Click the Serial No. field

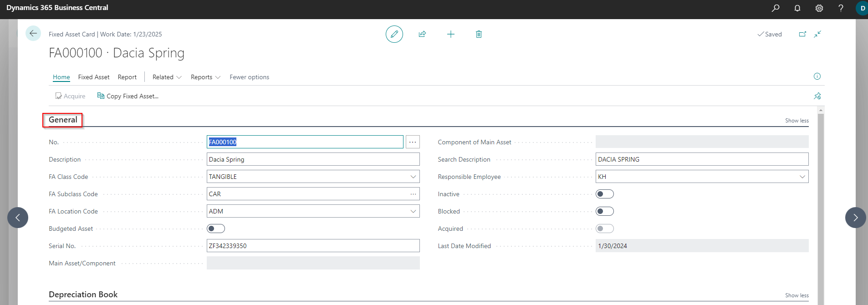click(313, 246)
